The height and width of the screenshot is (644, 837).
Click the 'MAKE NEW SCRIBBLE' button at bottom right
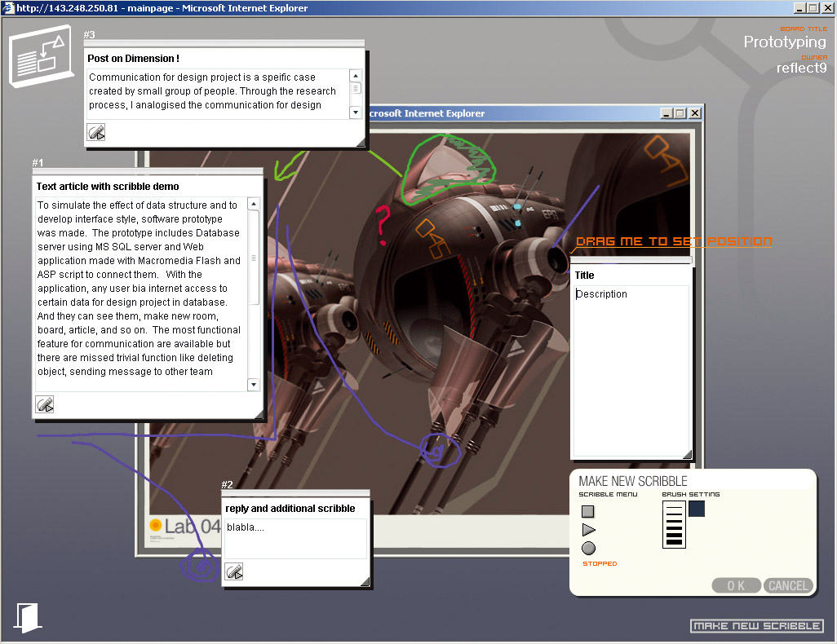[x=757, y=626]
